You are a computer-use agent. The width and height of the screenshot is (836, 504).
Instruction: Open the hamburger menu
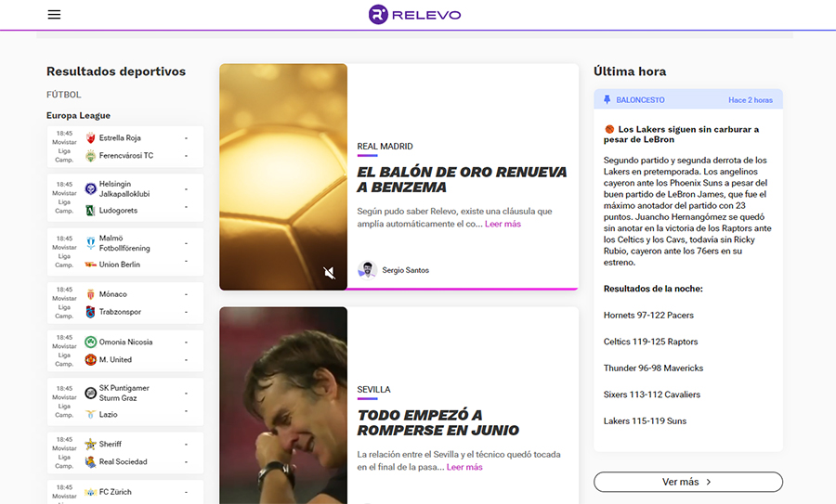click(54, 14)
